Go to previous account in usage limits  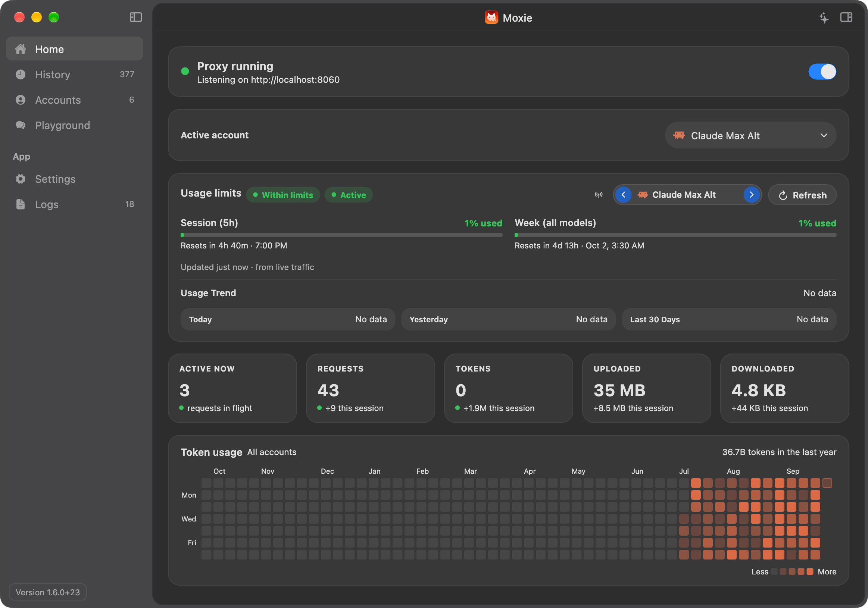tap(623, 195)
